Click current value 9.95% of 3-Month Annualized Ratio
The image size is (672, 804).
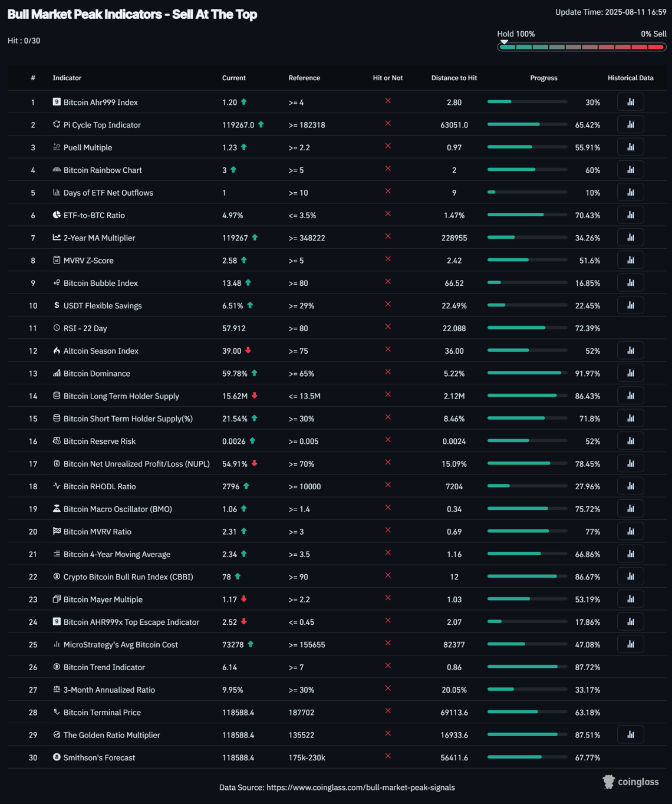pos(233,690)
